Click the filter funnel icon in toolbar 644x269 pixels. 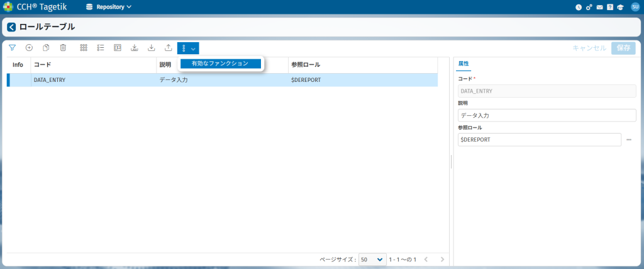point(12,48)
